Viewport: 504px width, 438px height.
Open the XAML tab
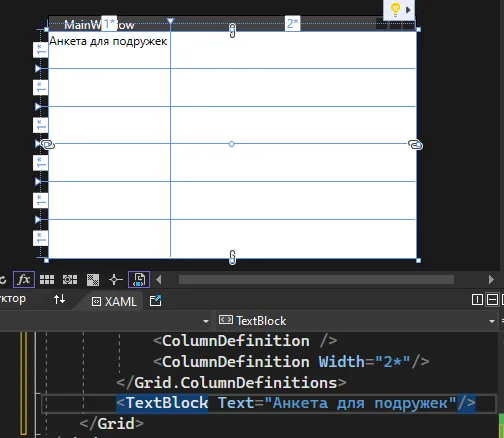point(114,302)
